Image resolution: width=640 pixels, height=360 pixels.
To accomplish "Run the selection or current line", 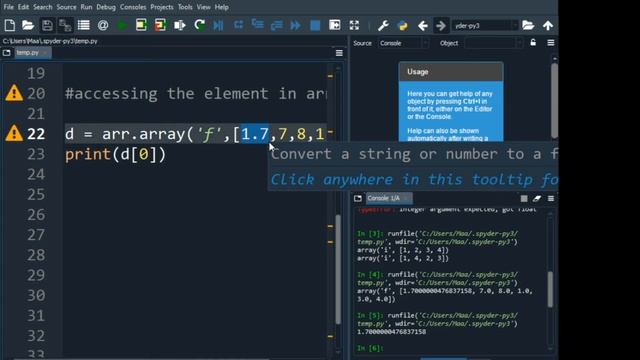I will click(x=180, y=25).
